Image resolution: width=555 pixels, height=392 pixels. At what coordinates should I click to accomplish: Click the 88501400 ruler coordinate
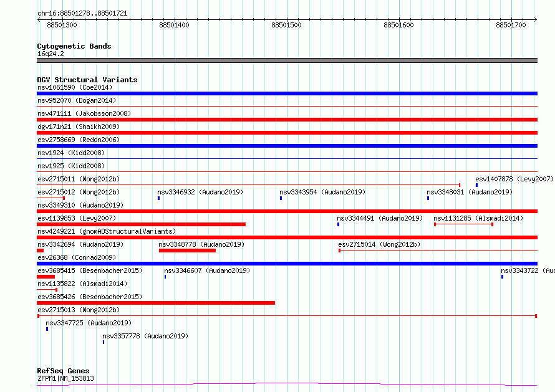coord(174,25)
